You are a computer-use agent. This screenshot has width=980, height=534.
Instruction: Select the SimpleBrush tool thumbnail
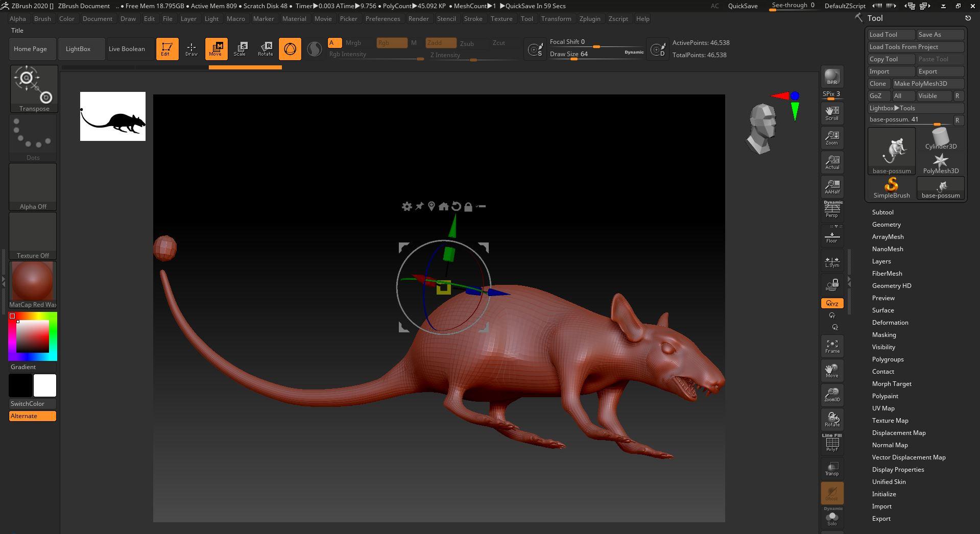[891, 187]
